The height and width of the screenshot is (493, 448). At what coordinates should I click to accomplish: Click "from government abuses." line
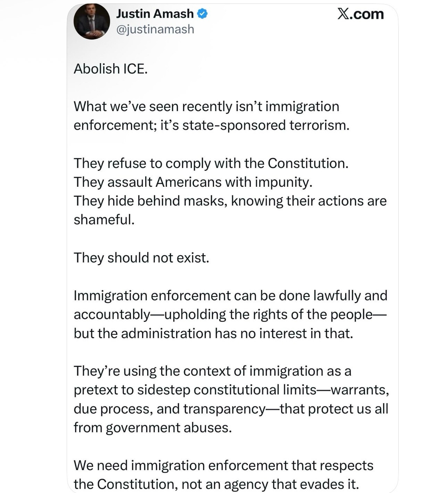[x=152, y=427]
